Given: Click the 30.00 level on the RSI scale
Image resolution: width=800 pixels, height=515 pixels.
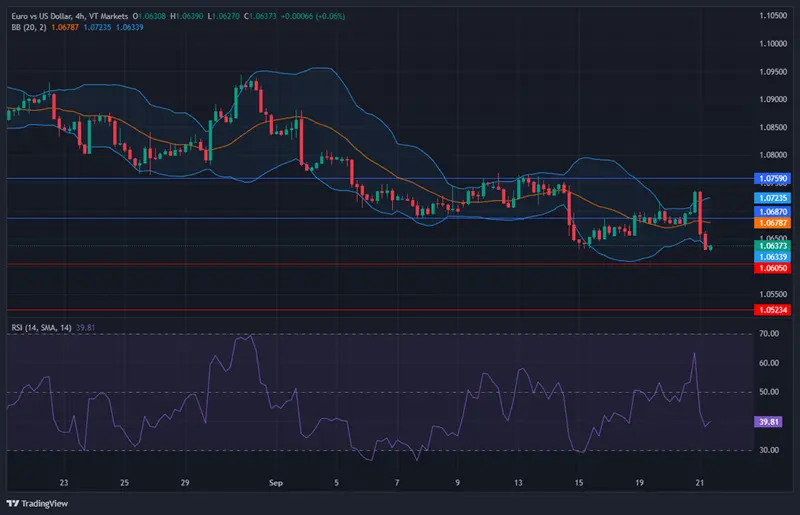Looking at the screenshot, I should [769, 451].
